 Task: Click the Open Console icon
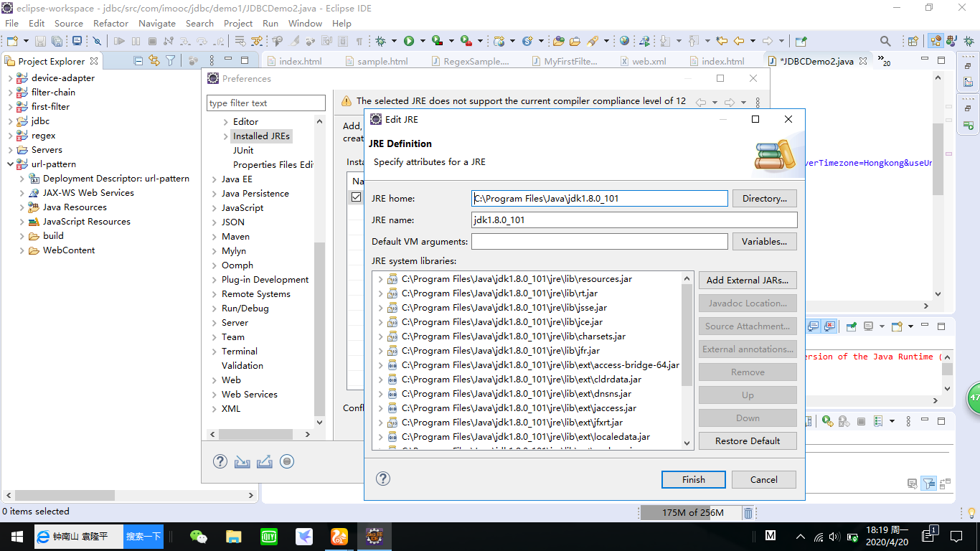click(x=897, y=326)
